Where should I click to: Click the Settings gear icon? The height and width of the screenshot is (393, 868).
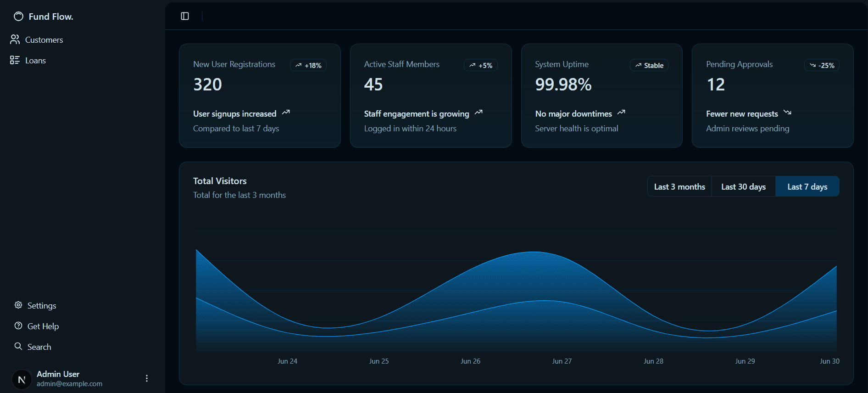click(18, 305)
